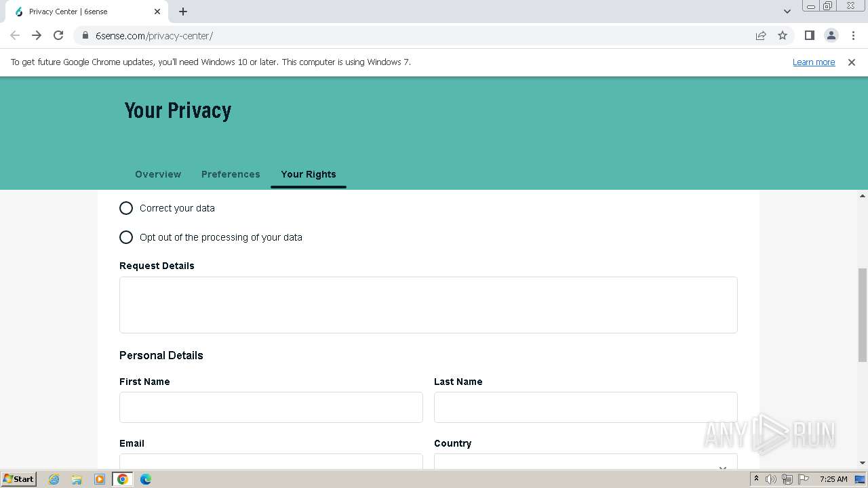Bookmark this page with the star icon

point(783,35)
